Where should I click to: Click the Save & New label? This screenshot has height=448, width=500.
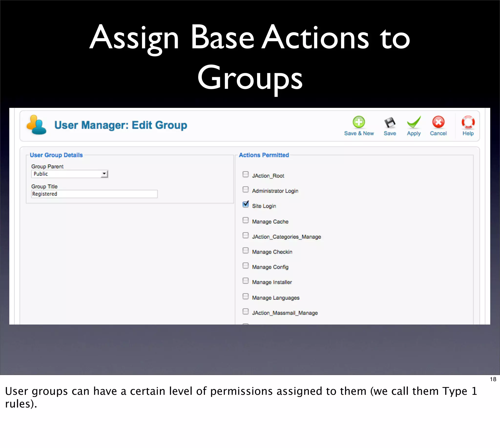[359, 133]
